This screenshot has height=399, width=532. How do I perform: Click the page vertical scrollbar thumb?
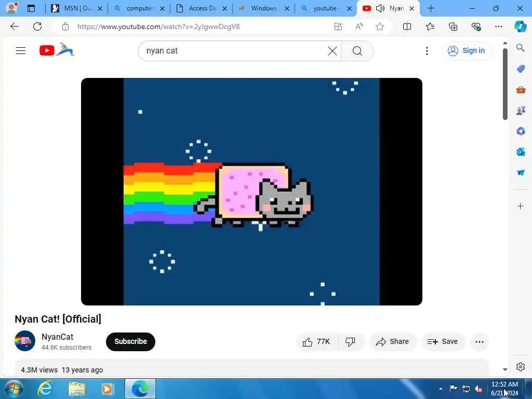tap(505, 84)
